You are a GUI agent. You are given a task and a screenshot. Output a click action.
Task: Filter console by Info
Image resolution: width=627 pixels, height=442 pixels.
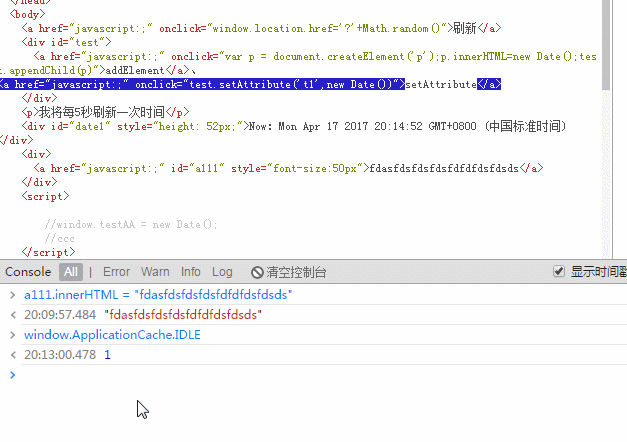click(x=190, y=272)
